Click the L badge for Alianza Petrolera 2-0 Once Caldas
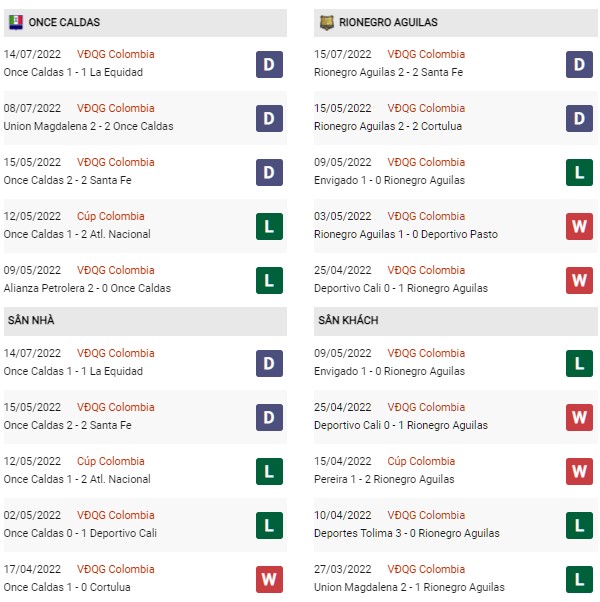The image size is (600, 602). point(269,281)
